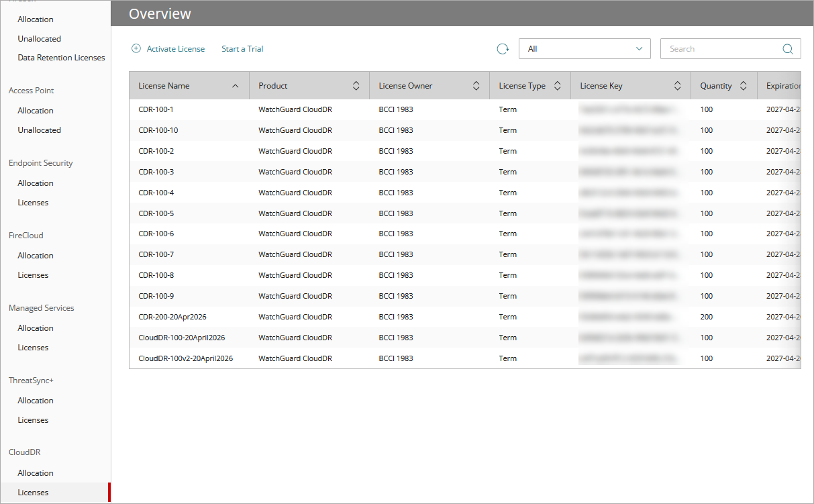Select the CDR-100-8 license name
This screenshot has width=814, height=504.
coord(156,275)
